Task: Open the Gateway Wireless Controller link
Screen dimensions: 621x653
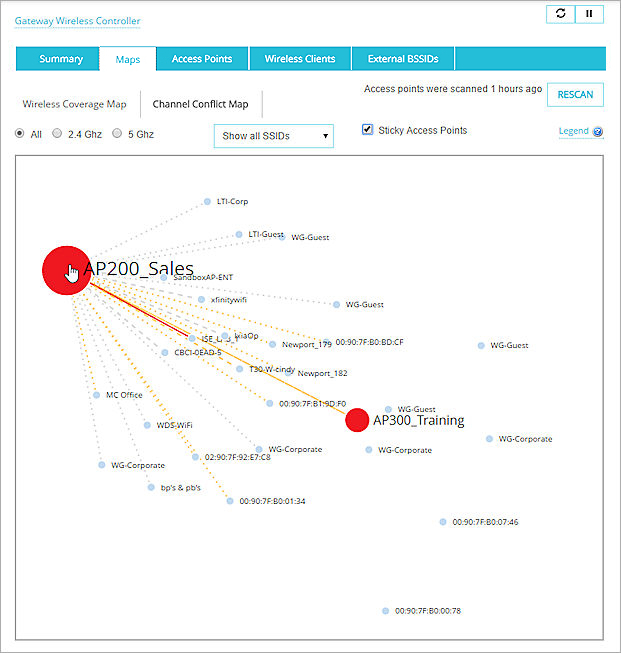Action: [77, 21]
